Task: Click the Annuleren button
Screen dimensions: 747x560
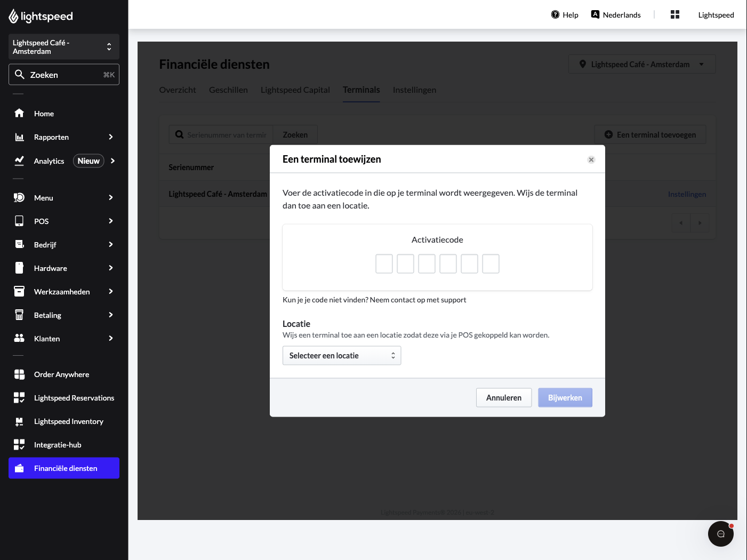Action: (504, 398)
